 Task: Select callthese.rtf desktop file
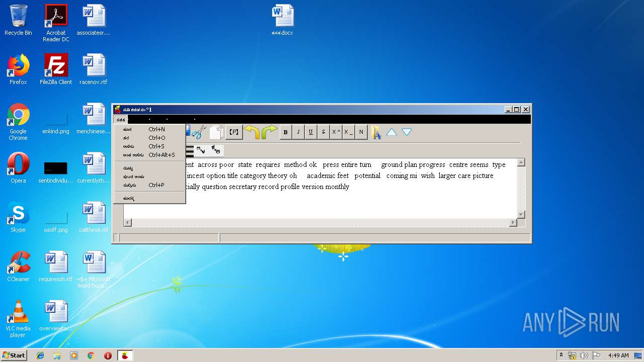(94, 217)
